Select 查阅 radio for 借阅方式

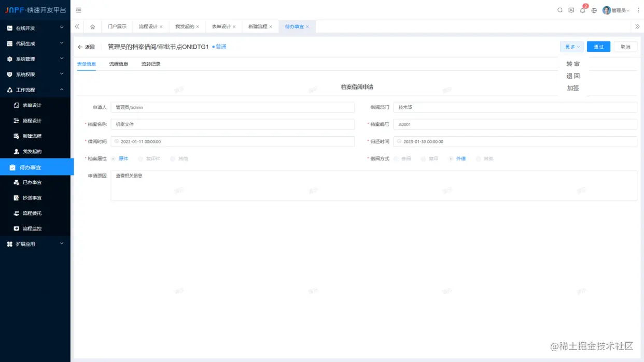click(x=396, y=158)
